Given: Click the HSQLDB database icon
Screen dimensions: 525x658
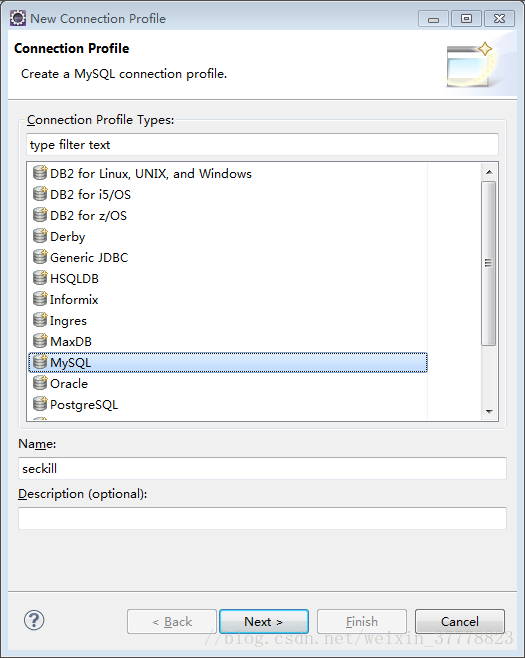Looking at the screenshot, I should pos(40,277).
